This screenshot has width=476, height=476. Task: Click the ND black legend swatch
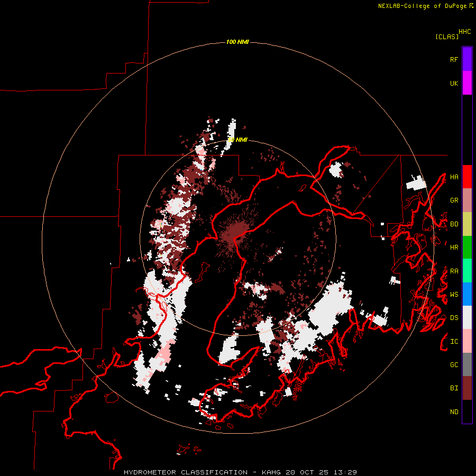[467, 411]
